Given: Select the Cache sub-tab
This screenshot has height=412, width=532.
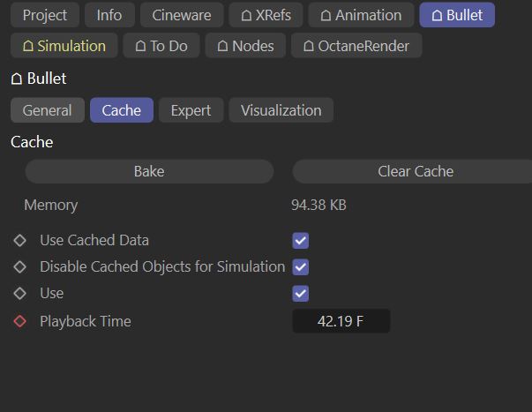Looking at the screenshot, I should click(122, 110).
